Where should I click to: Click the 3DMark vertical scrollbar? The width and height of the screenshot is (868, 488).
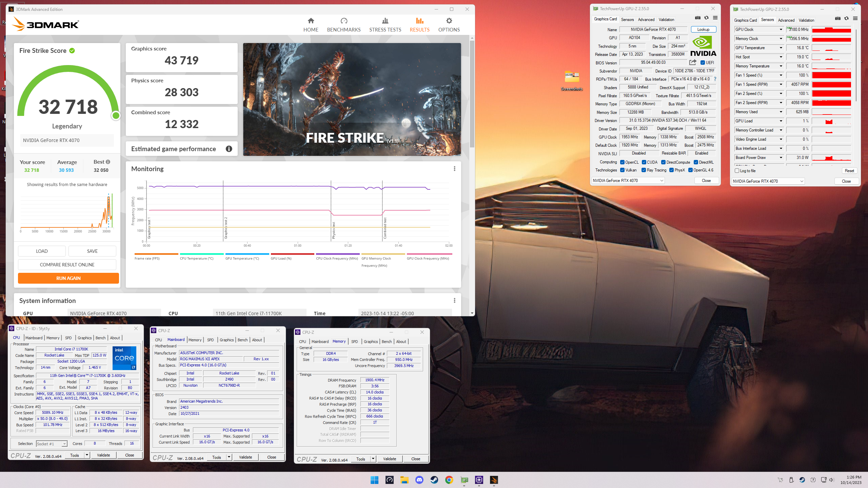472,95
